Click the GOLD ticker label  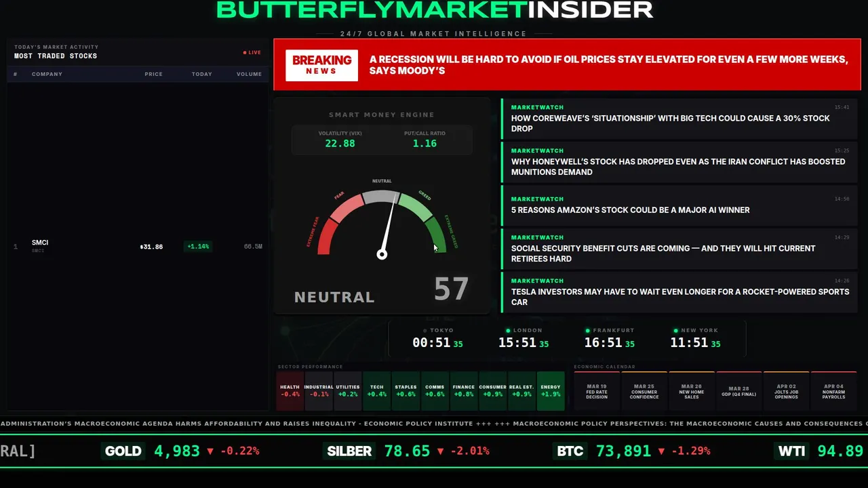(x=123, y=451)
